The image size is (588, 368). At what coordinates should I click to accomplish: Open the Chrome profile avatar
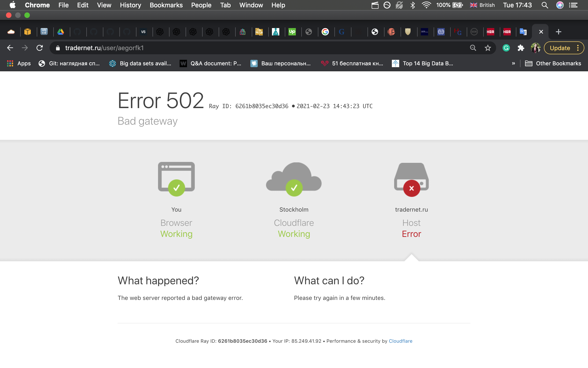(x=536, y=48)
